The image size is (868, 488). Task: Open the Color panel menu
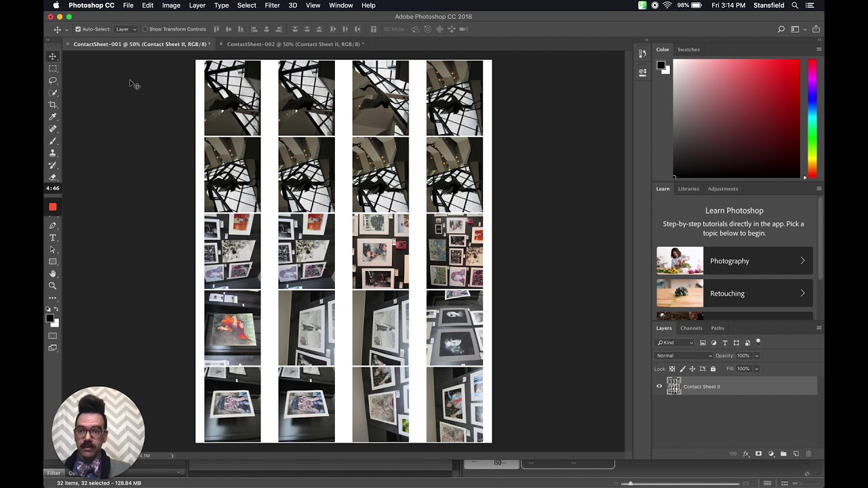pos(818,49)
